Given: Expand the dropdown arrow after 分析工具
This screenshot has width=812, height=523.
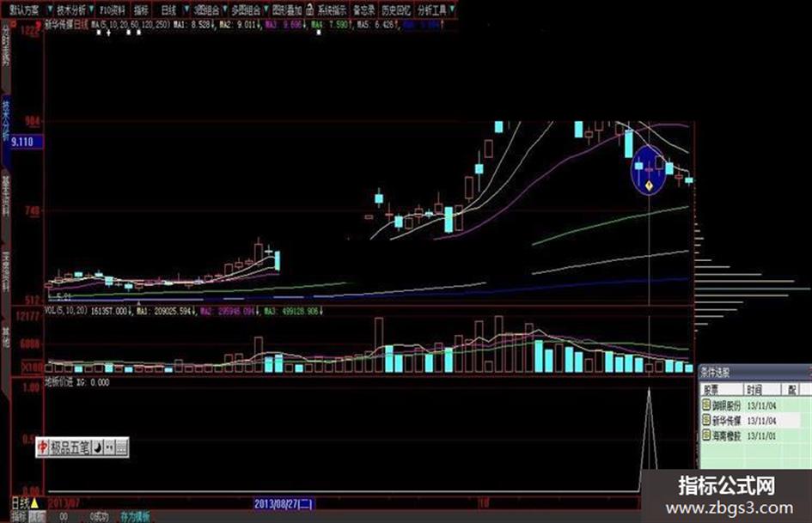Looking at the screenshot, I should pos(452,9).
